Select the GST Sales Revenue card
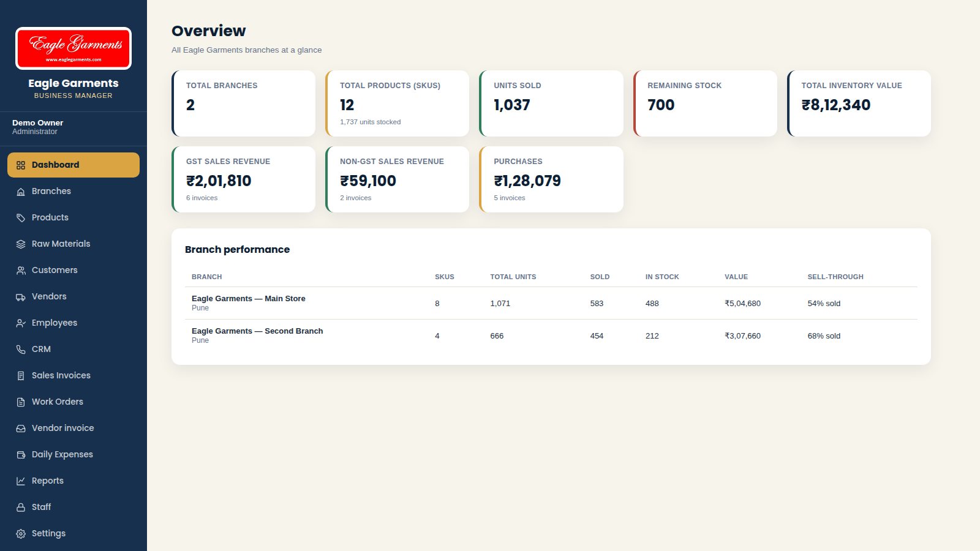Image resolution: width=980 pixels, height=551 pixels. point(244,179)
